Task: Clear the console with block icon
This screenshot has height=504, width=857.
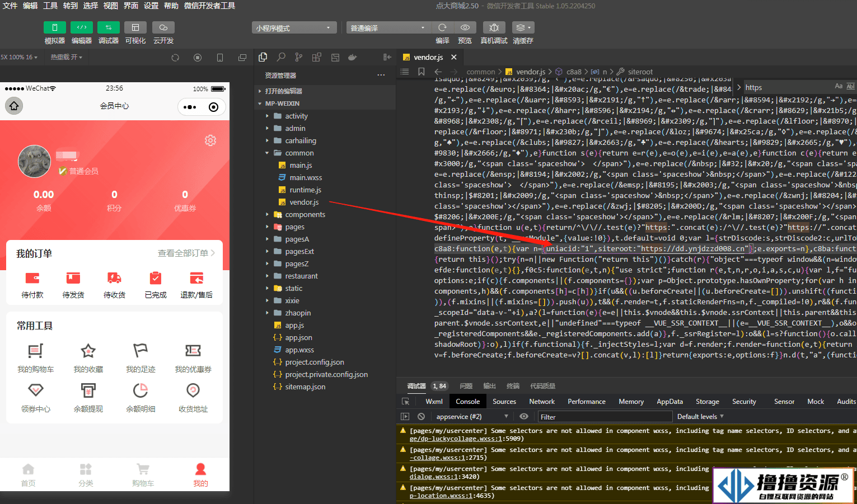Action: 421,417
